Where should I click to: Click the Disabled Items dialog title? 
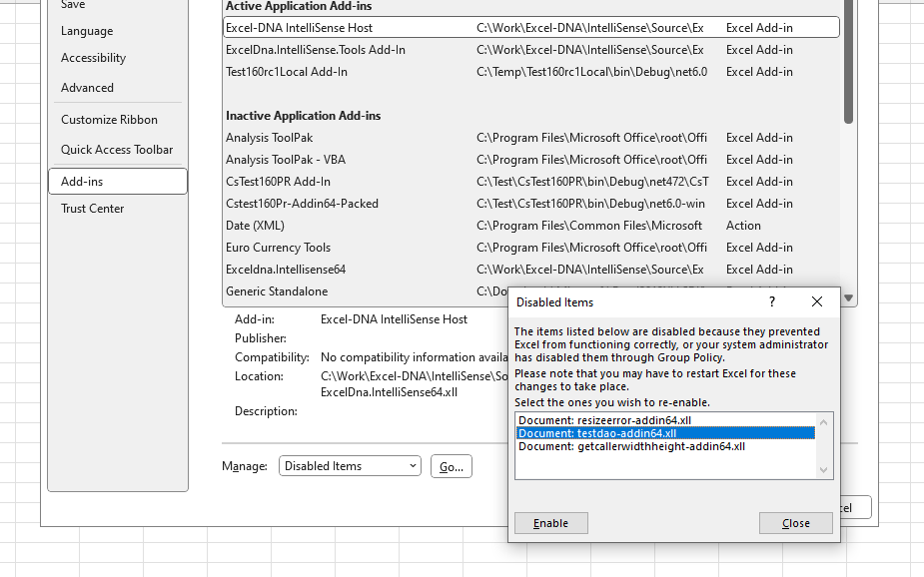coord(554,302)
